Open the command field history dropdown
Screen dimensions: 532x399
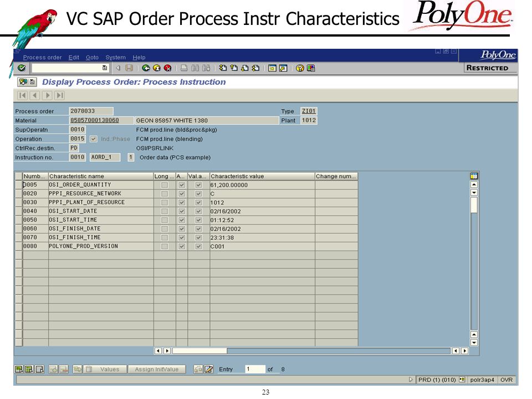point(105,68)
